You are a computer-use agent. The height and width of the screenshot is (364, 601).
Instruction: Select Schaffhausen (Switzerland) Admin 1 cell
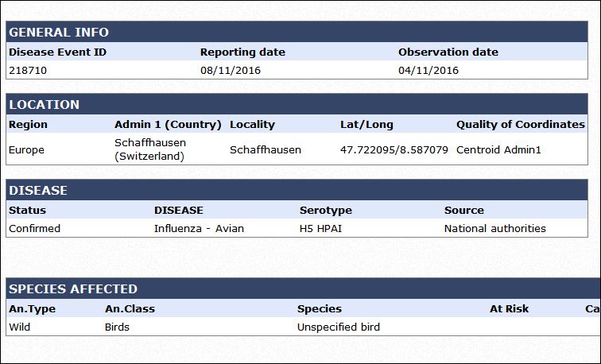[x=150, y=149]
